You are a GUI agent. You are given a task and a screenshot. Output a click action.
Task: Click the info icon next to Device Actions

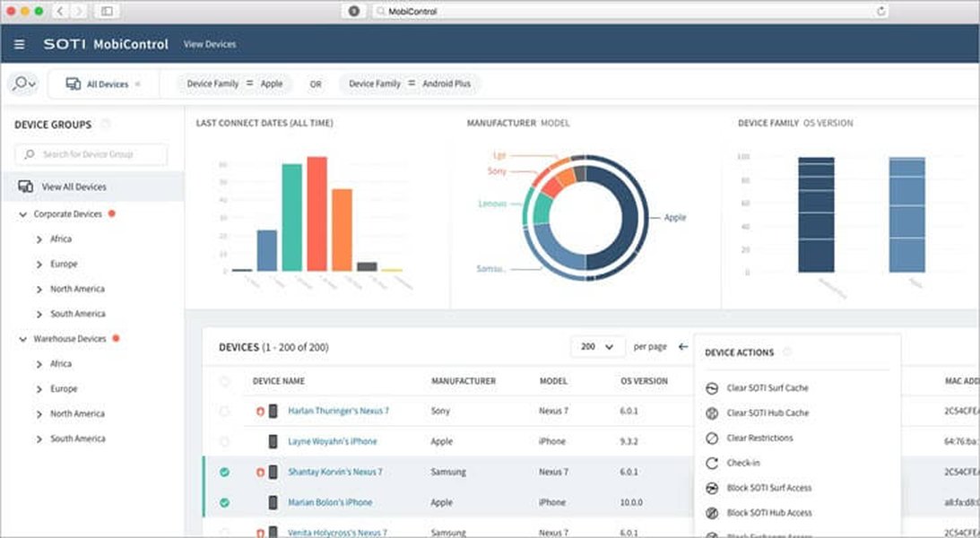pos(787,351)
